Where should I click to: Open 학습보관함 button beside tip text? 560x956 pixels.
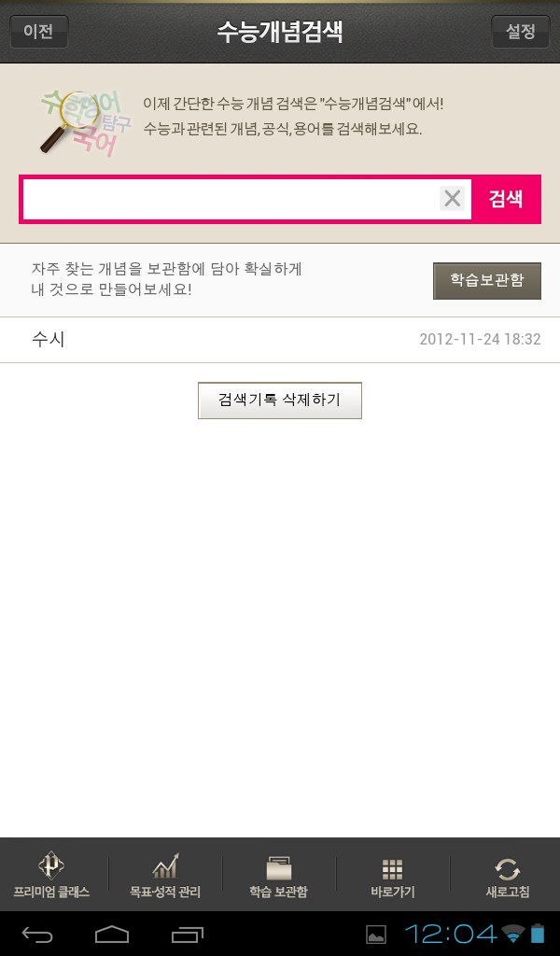coord(487,280)
